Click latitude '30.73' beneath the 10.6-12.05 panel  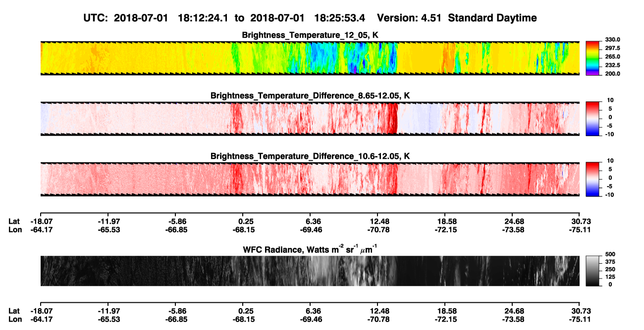point(581,221)
